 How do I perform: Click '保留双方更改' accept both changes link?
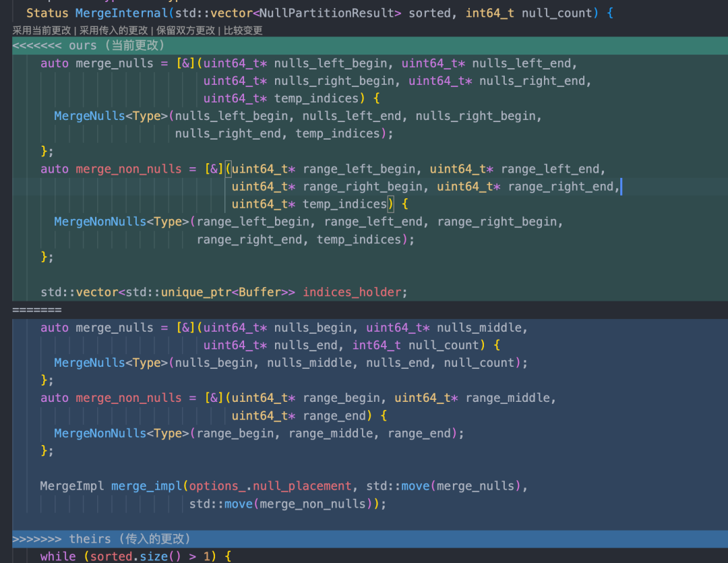click(x=186, y=30)
